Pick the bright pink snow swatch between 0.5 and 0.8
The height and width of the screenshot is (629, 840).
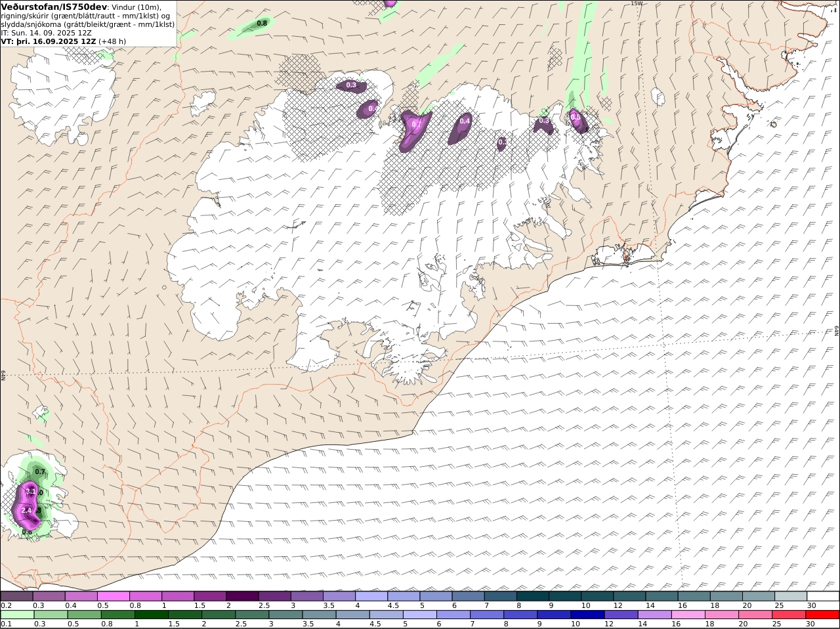pos(114,596)
